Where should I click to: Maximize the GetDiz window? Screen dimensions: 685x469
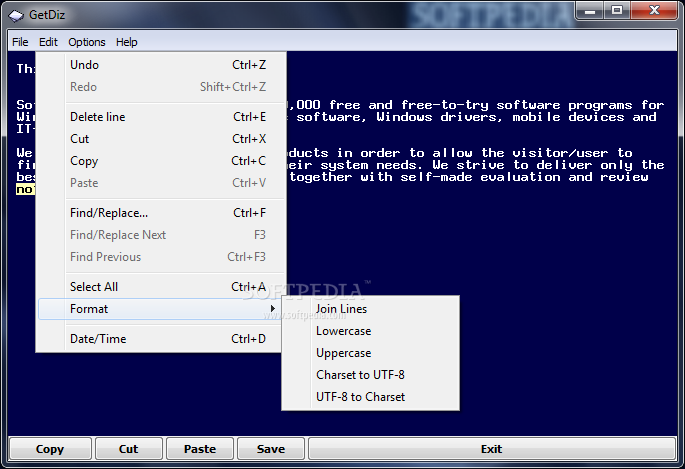pyautogui.click(x=617, y=10)
